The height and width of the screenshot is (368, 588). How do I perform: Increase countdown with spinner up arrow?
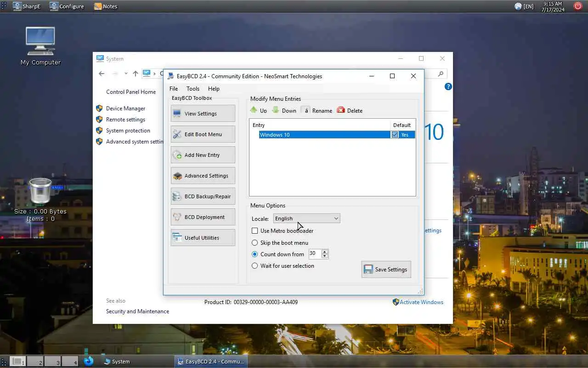click(x=325, y=252)
